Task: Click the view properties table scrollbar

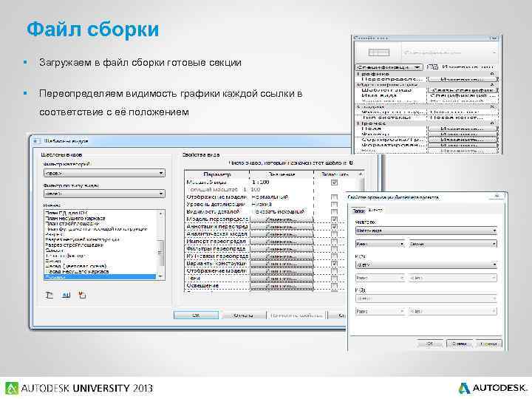Action: tap(361, 231)
